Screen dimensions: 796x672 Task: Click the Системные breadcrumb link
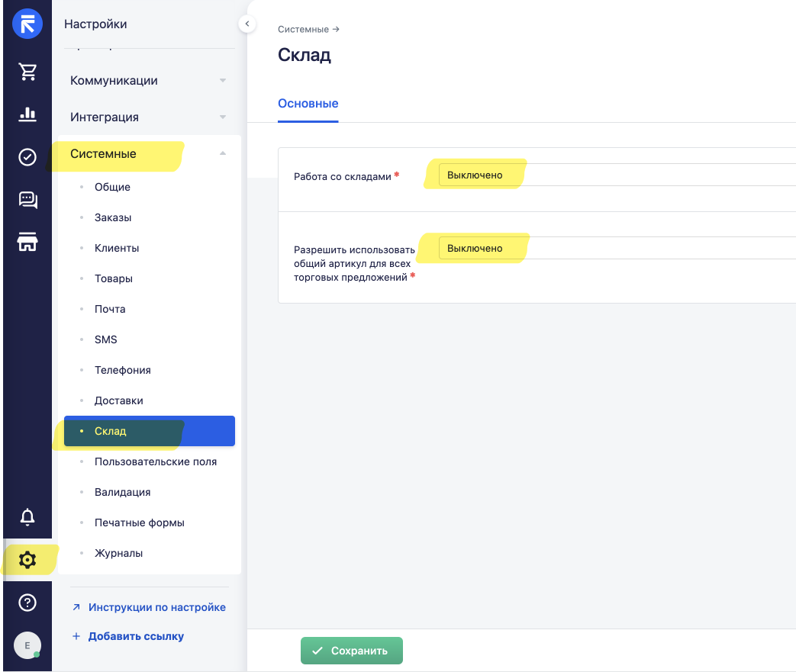[303, 30]
